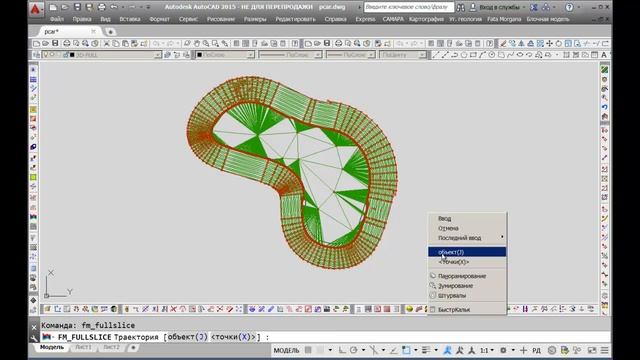The image size is (640, 360).
Task: Expand quick access toolbar customize arrow
Action: 148,7
